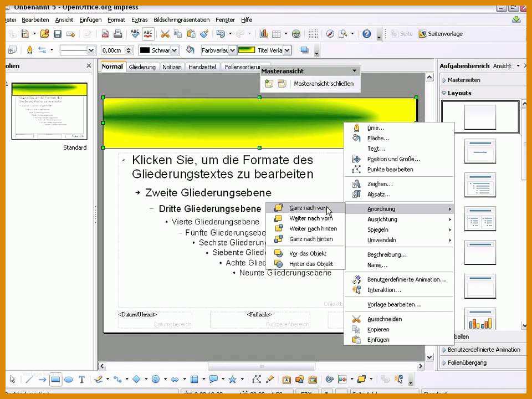Click the horizontal scrollbar thumb
The height and width of the screenshot is (399, 532).
261,366
